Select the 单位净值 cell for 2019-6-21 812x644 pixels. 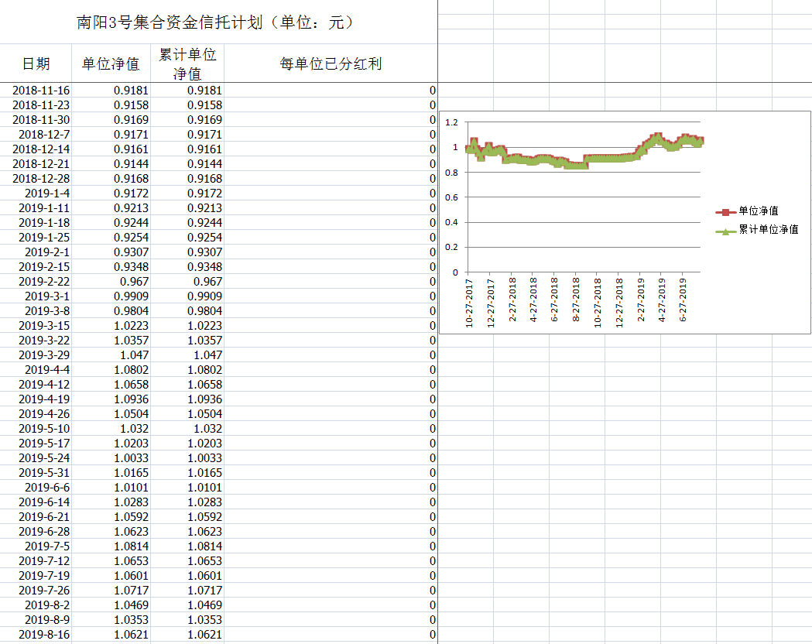coord(111,516)
